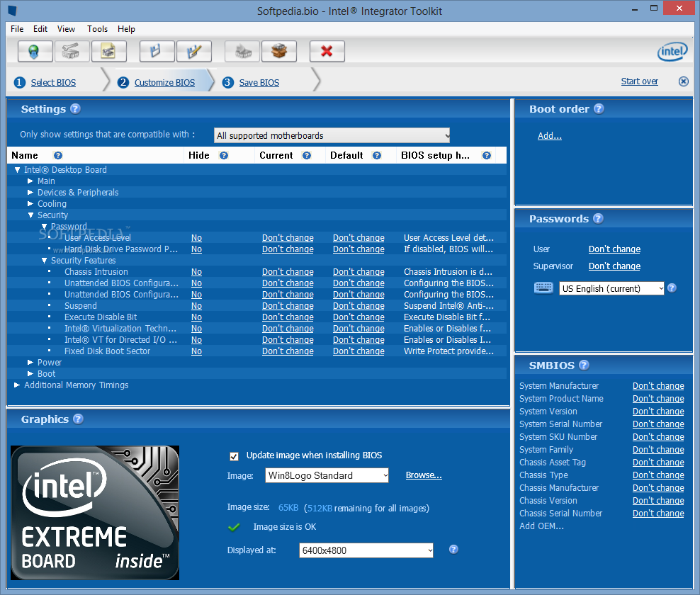Open the File menu
Viewport: 700px width, 595px height.
pyautogui.click(x=17, y=29)
